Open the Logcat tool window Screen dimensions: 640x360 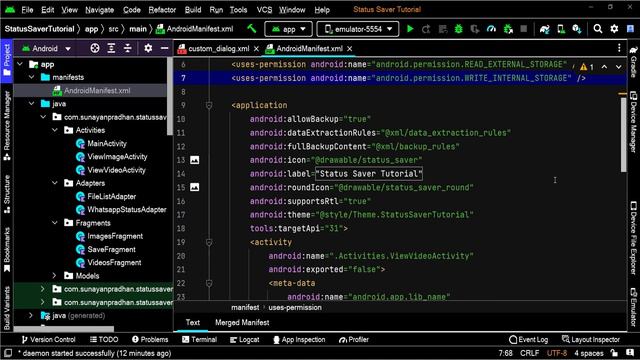244,339
